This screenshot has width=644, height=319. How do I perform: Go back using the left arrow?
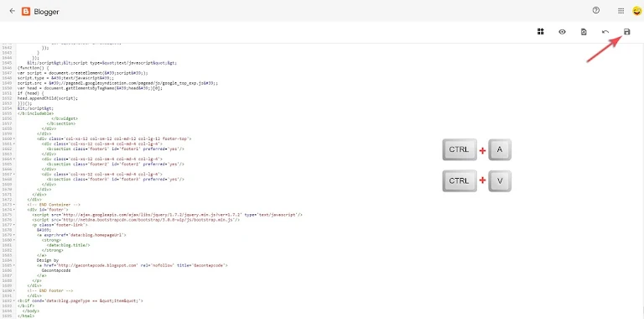[x=12, y=11]
